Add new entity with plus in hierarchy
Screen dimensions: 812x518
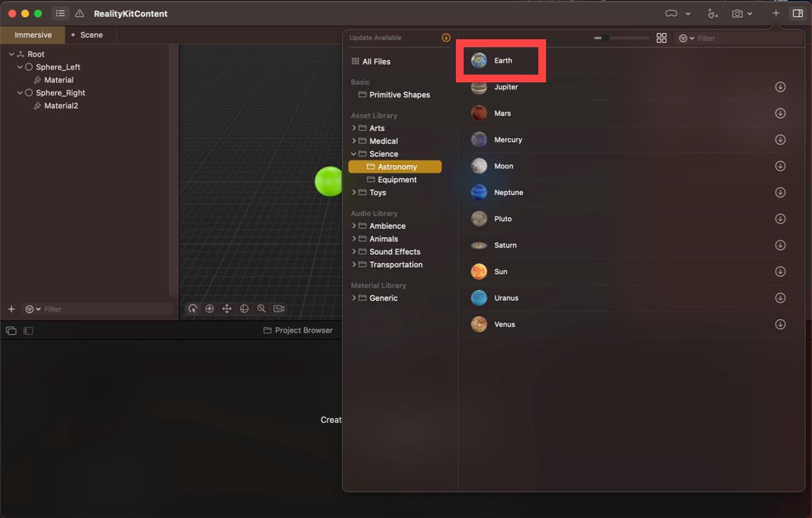click(11, 310)
